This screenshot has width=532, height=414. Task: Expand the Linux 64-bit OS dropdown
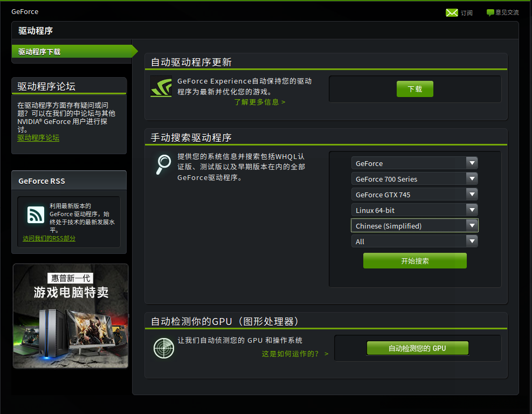[x=414, y=210]
